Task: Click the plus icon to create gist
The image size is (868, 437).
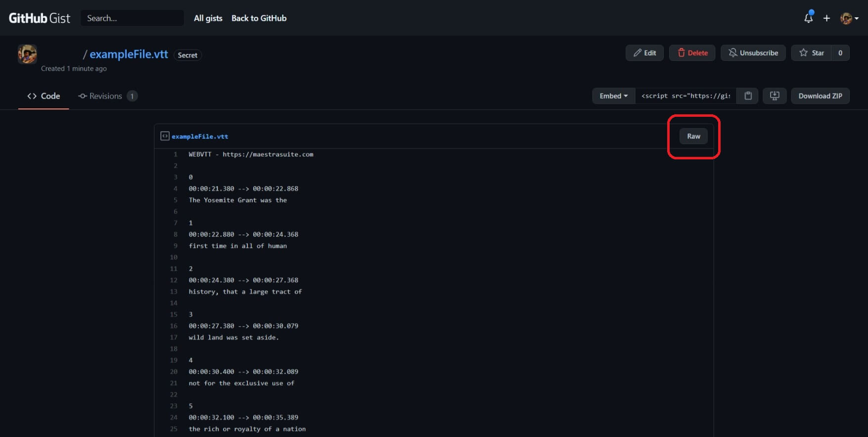Action: 826,18
